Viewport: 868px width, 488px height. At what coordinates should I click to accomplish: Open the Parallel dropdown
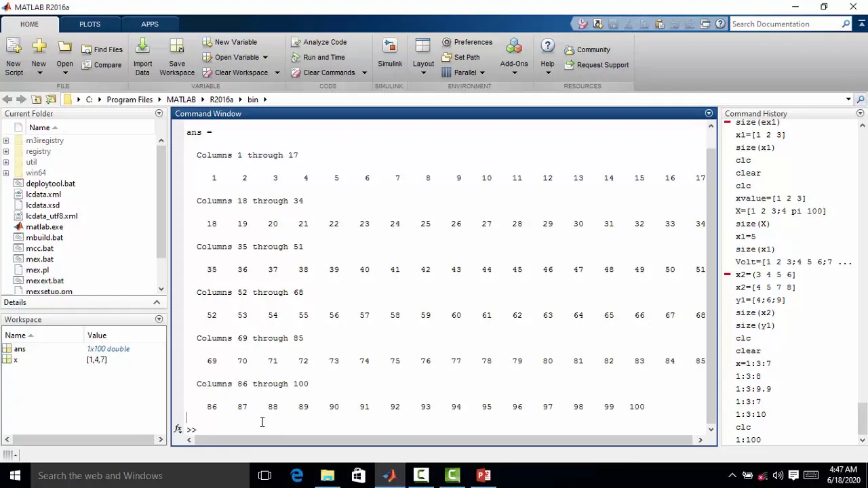[463, 73]
